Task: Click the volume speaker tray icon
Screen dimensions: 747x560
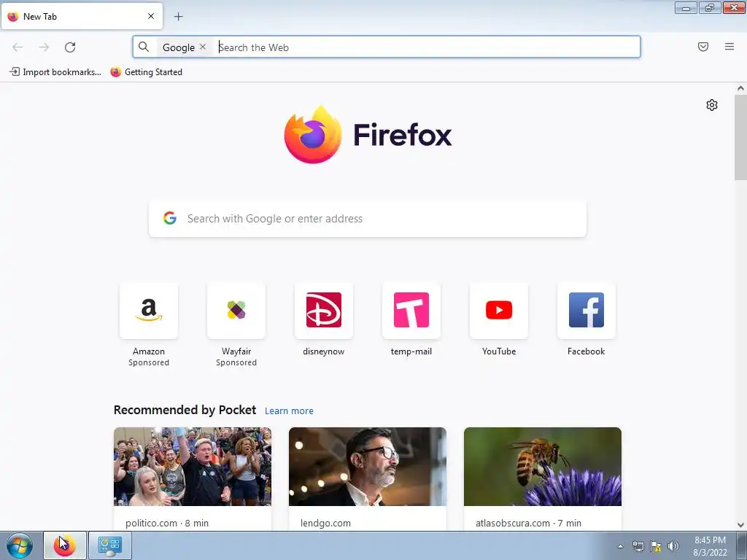Action: [673, 546]
